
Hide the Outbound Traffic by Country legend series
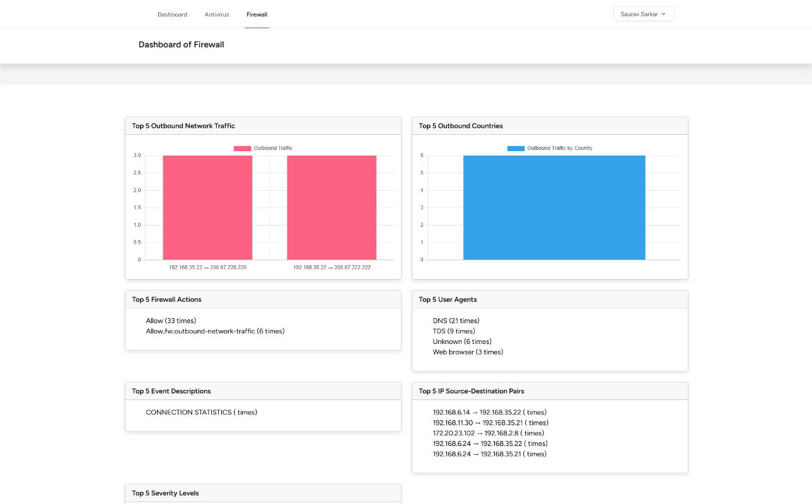pyautogui.click(x=516, y=149)
